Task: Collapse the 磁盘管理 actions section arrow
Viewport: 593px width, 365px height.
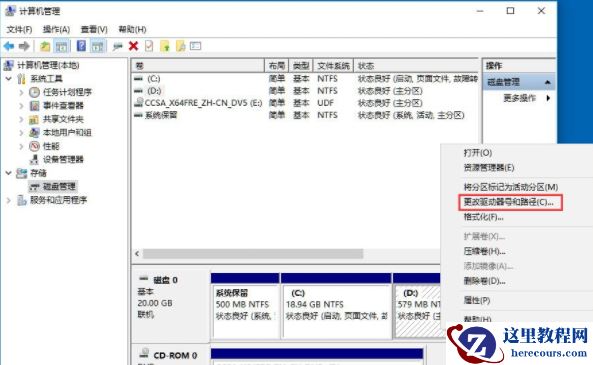Action: click(x=547, y=82)
